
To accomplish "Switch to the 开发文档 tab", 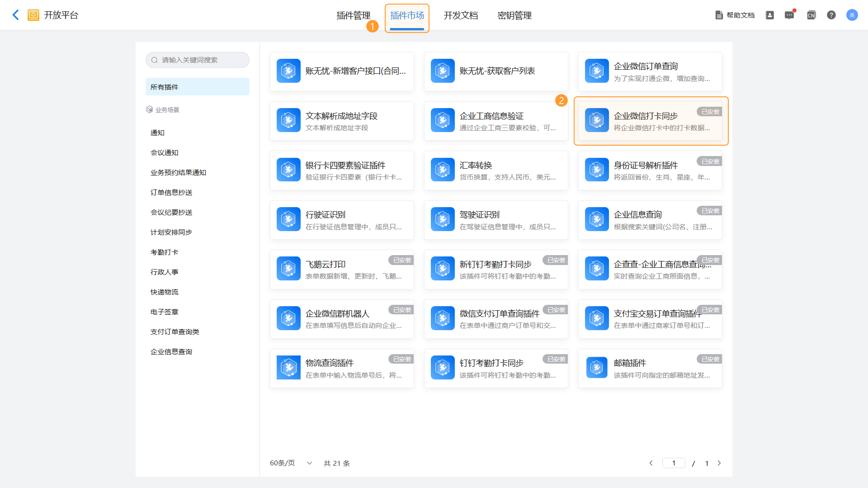I will pos(461,16).
